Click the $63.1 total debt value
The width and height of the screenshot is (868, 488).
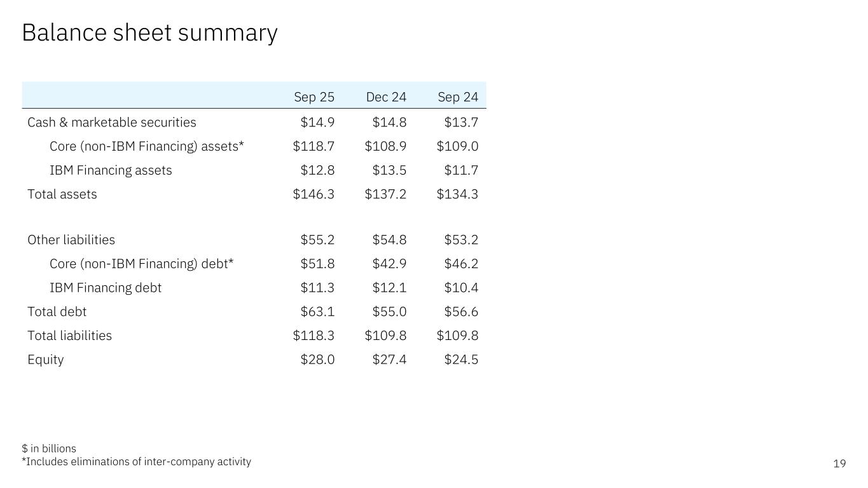coord(317,311)
